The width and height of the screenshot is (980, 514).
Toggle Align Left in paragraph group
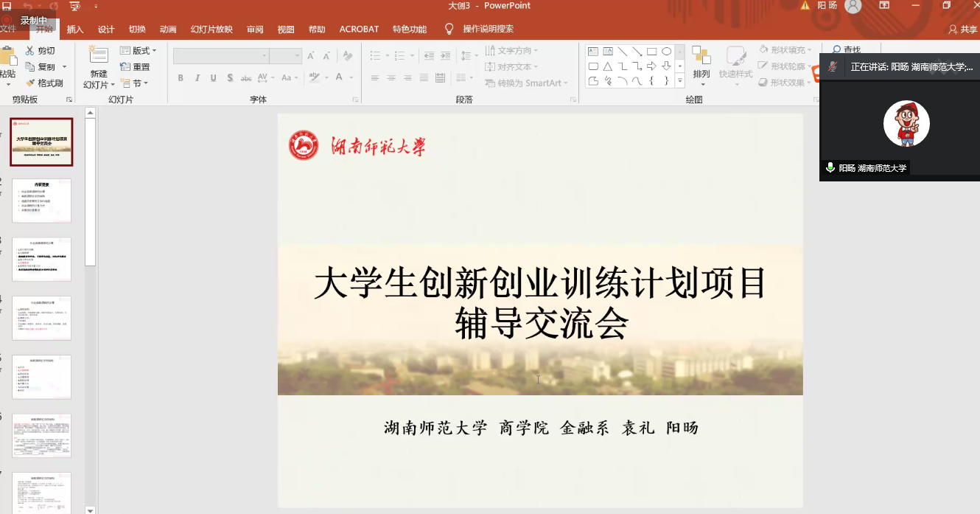tap(375, 77)
